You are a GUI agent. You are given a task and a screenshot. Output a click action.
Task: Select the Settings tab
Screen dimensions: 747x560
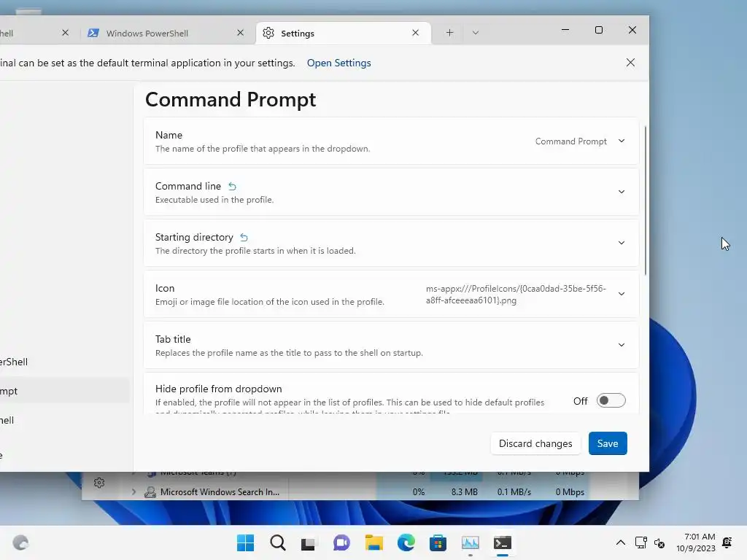(x=343, y=33)
